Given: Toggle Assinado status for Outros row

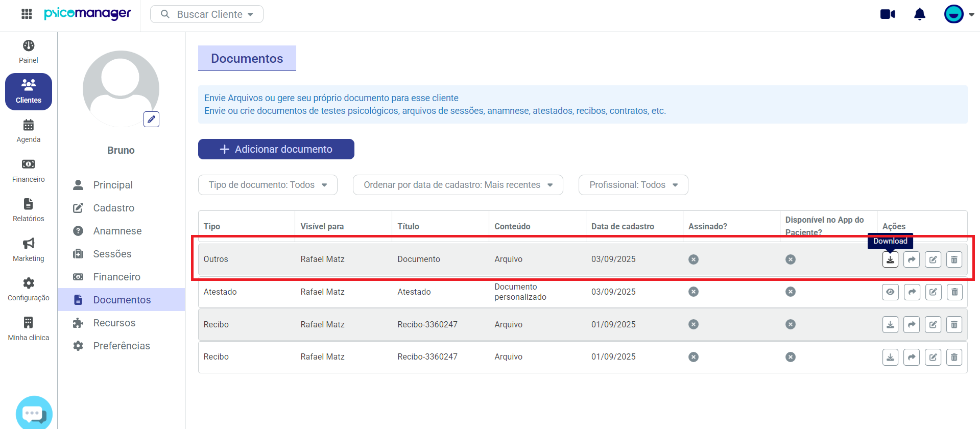Looking at the screenshot, I should click(x=694, y=259).
